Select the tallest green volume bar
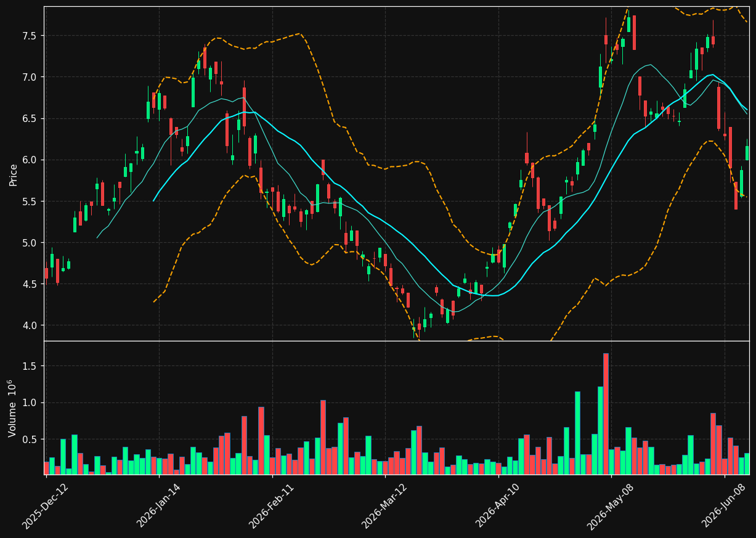The image size is (756, 538). click(600, 431)
